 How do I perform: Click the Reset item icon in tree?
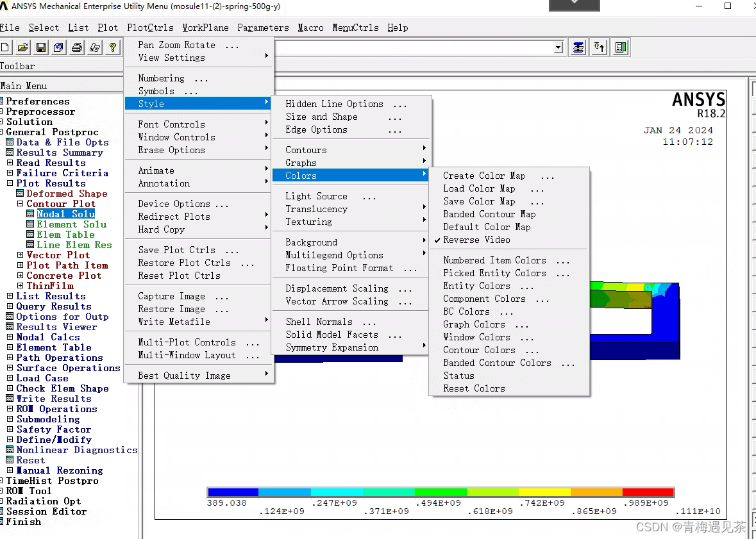pos(10,460)
